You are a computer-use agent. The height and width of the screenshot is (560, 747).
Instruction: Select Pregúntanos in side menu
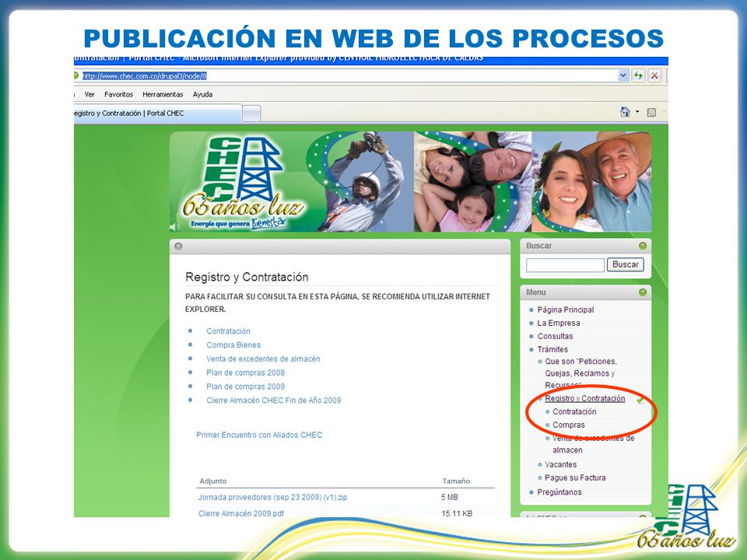coord(559,492)
